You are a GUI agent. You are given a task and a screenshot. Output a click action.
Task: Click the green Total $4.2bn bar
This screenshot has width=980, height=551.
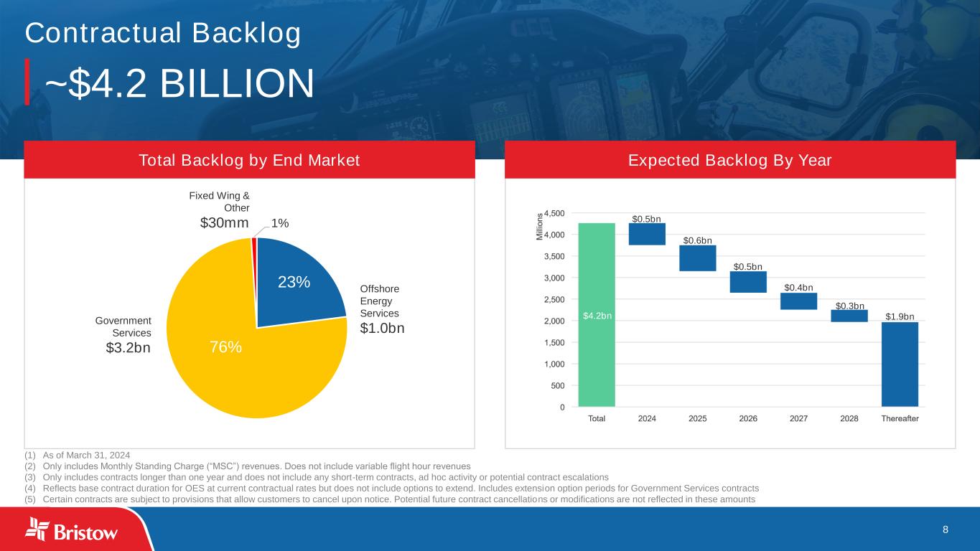click(x=596, y=316)
